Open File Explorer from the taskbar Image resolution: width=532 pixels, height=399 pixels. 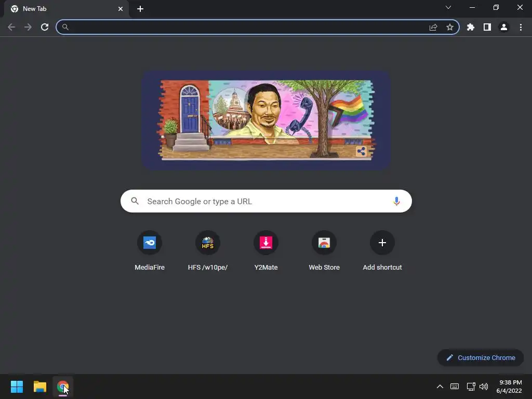39,387
